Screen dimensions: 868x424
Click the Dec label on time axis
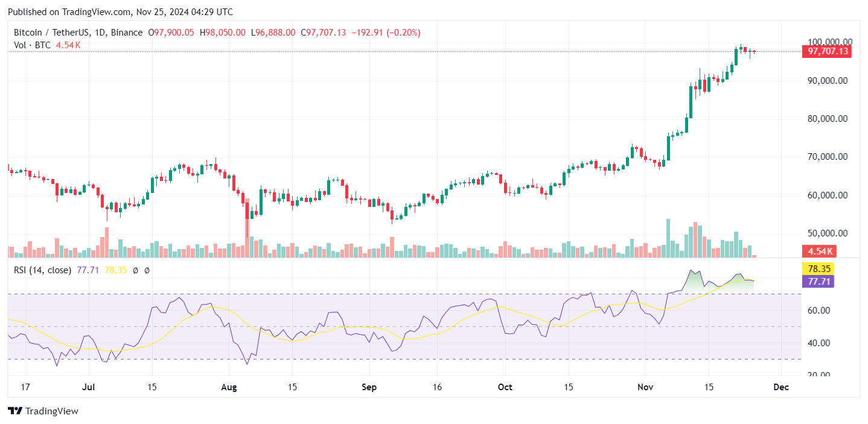tap(781, 387)
